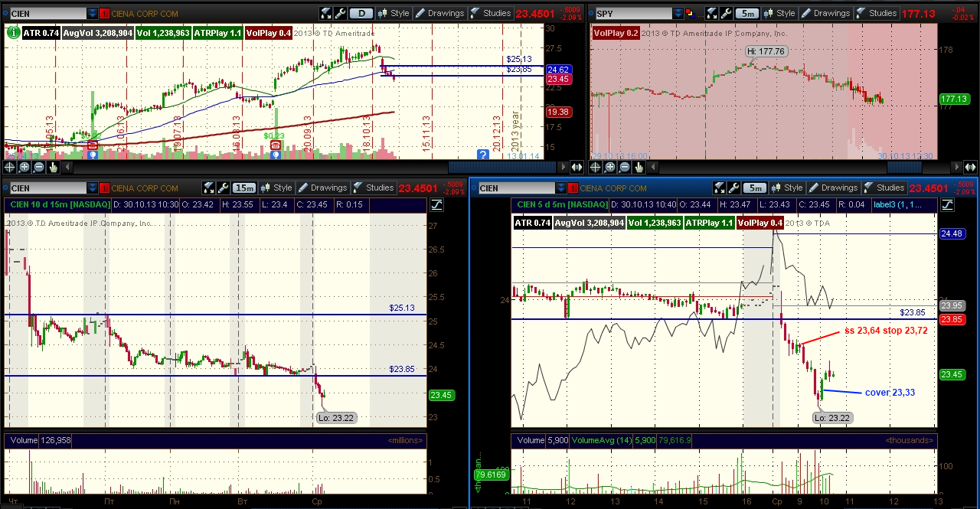Expand the CIEN symbol dropdown on daily chart
This screenshot has height=509, width=980.
(93, 13)
